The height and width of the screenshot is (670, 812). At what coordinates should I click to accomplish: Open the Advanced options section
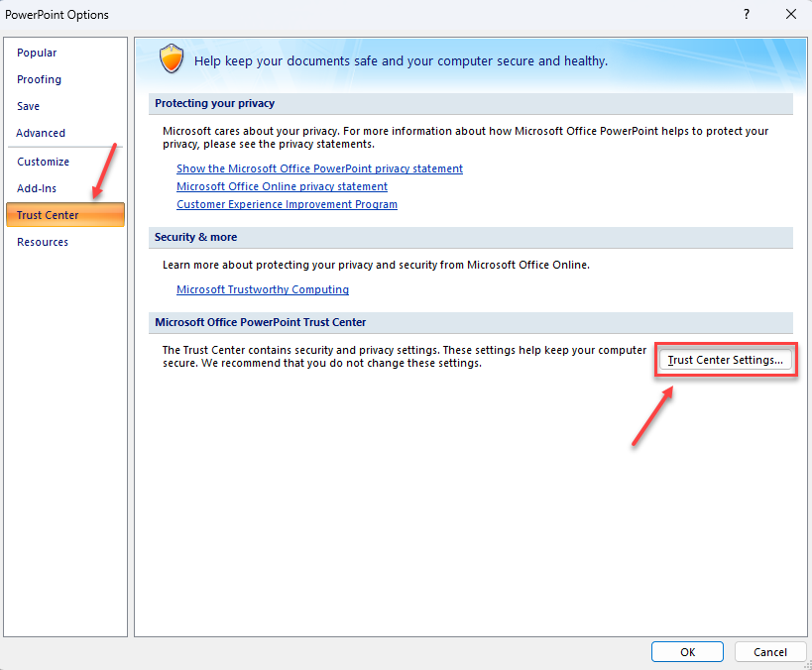[x=41, y=133]
